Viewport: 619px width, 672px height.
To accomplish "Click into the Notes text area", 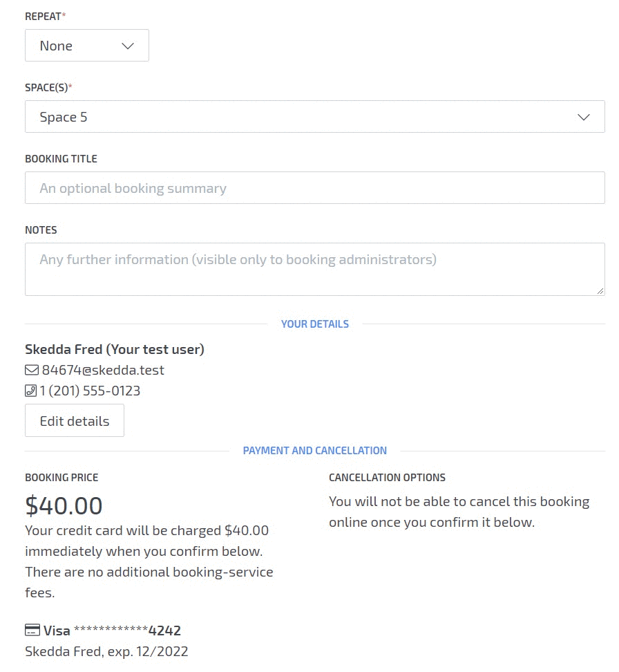I will [314, 269].
